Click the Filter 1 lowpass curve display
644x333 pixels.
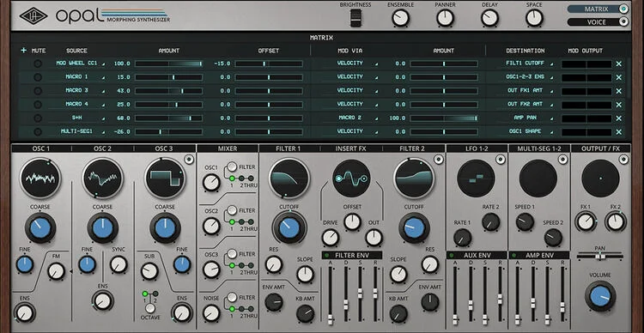click(289, 179)
